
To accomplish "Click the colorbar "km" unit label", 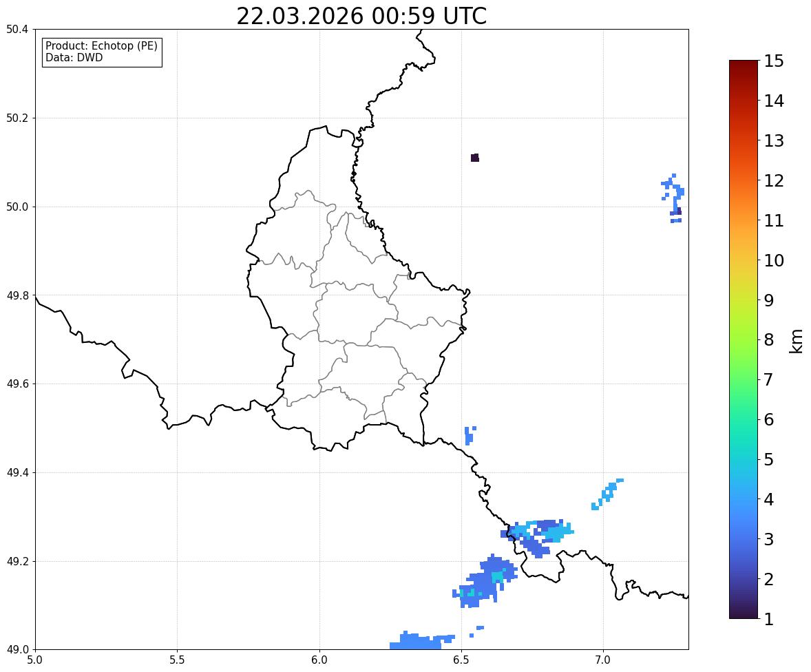I will point(797,341).
